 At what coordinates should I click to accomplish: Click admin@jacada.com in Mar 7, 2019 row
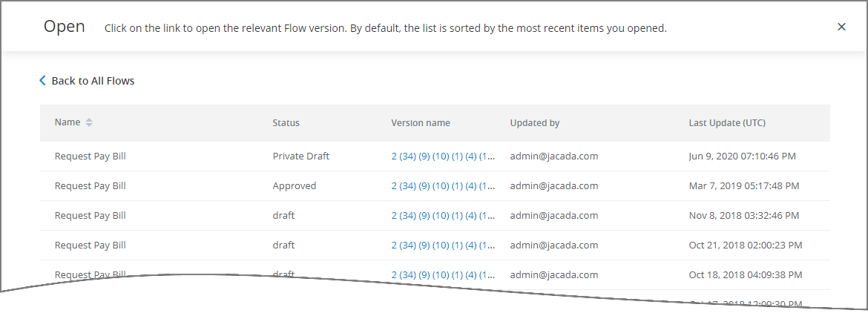[x=554, y=186]
